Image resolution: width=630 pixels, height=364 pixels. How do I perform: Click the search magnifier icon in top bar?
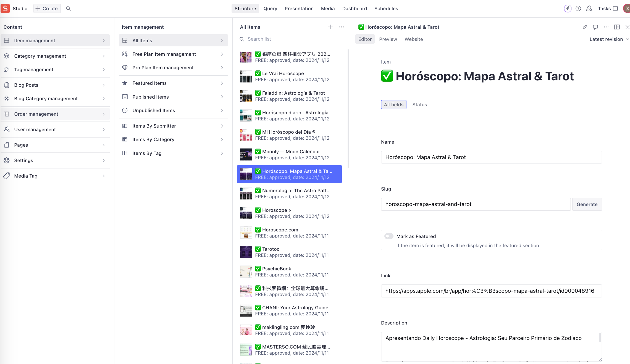click(x=68, y=9)
